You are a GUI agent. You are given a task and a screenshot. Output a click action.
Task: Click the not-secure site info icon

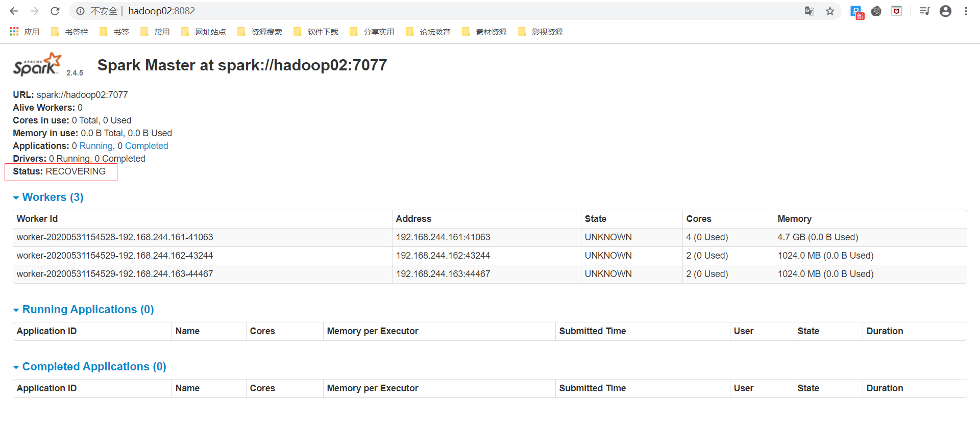[80, 11]
